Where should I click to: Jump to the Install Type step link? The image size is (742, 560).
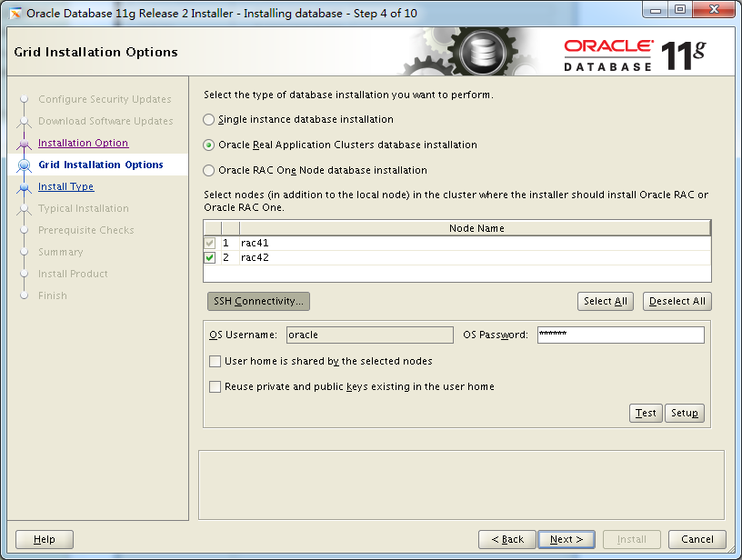(x=66, y=186)
